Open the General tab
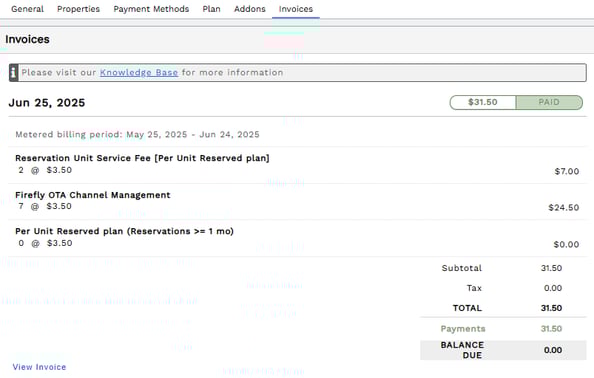594x378 pixels. (x=27, y=9)
